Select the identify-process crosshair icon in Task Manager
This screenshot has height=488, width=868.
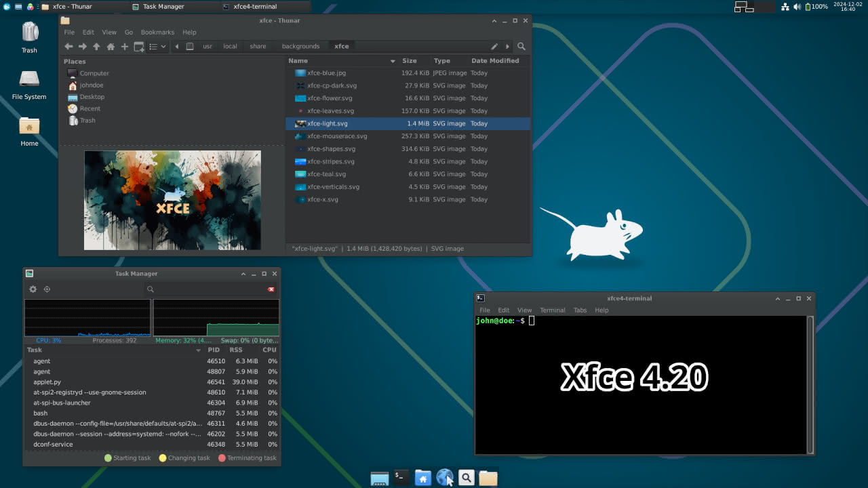tap(47, 289)
